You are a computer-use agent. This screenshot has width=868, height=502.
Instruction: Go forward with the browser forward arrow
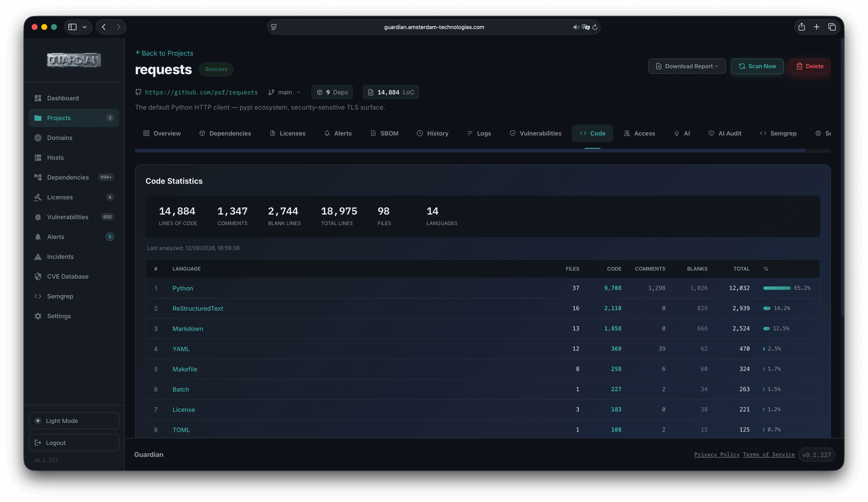118,27
